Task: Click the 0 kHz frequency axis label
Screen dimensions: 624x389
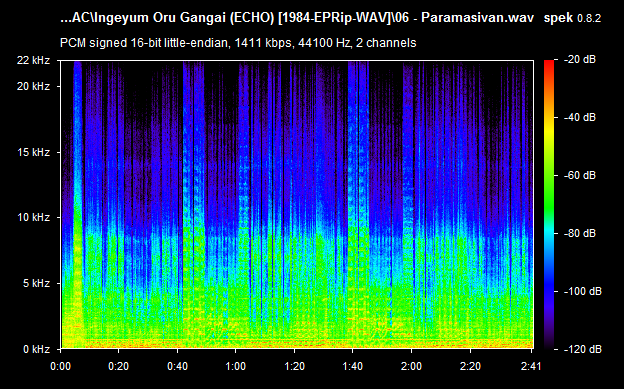Action: click(36, 349)
